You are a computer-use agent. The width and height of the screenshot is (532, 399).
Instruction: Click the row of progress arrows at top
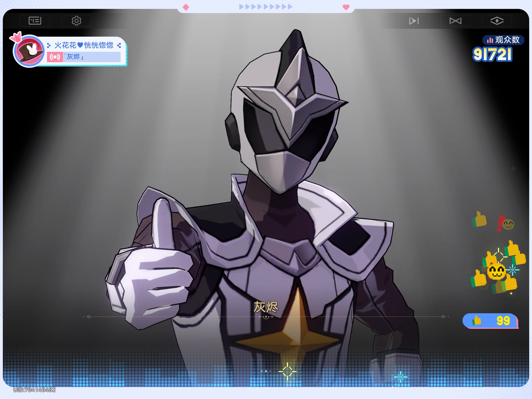(266, 6)
